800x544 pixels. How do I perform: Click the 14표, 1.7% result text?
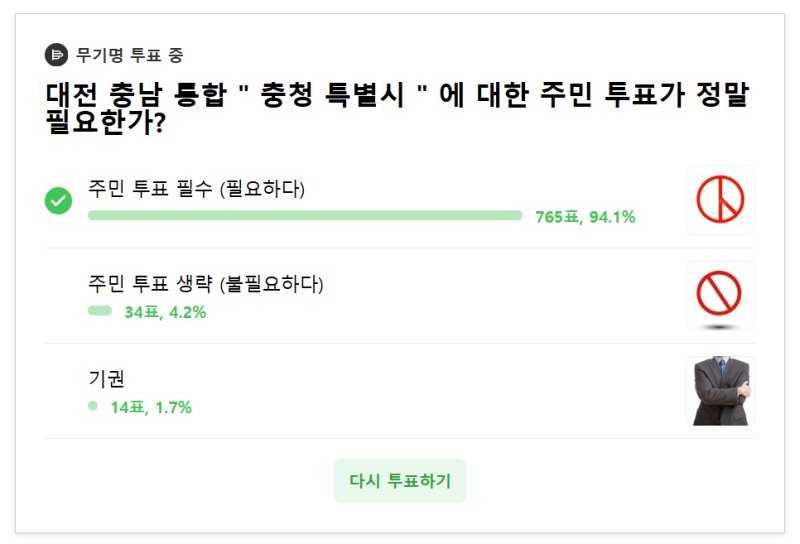151,407
